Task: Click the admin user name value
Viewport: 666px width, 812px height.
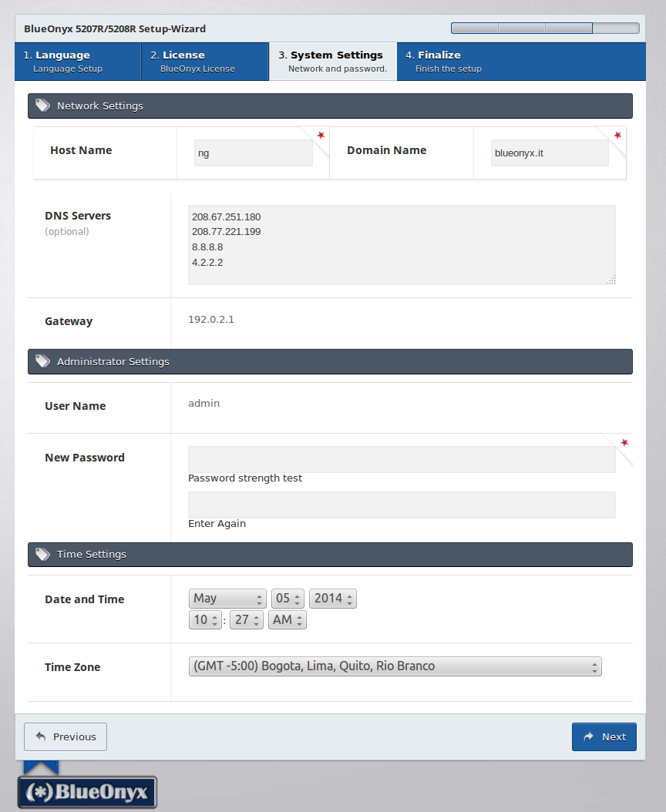Action: pyautogui.click(x=203, y=404)
